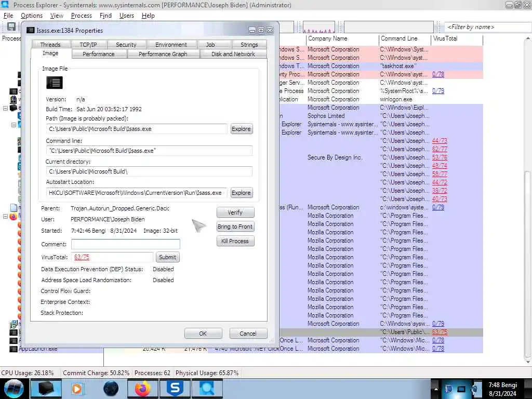Switch to the Threads tab
Screen dimensions: 532x399
(x=50, y=45)
